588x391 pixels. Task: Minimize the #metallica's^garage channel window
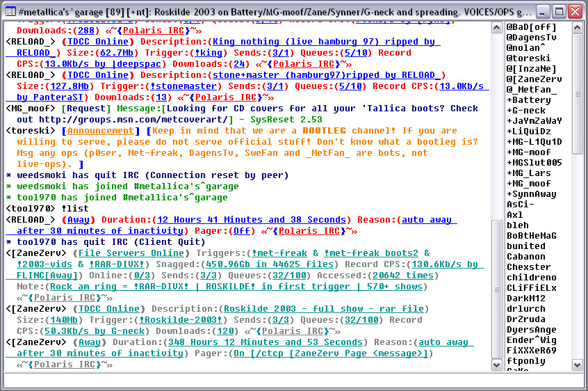pos(541,12)
